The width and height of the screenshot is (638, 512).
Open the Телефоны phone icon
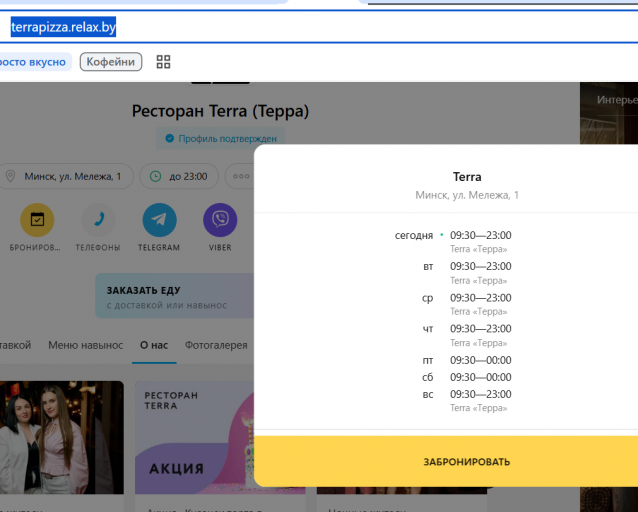(x=98, y=220)
